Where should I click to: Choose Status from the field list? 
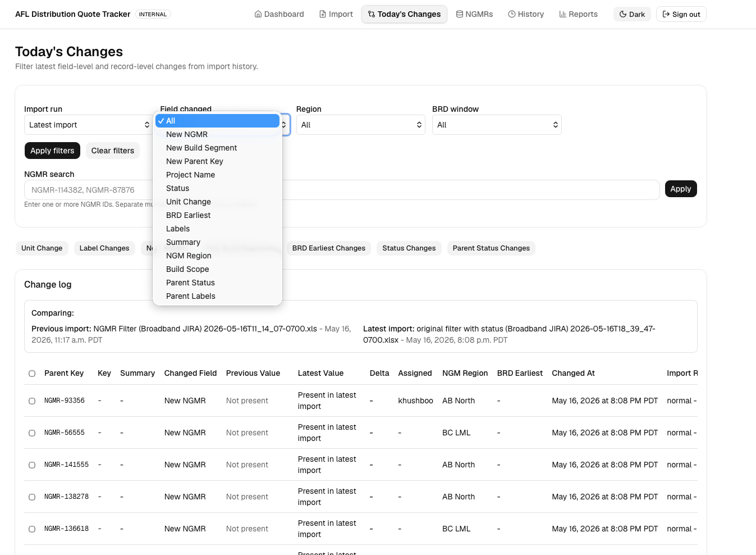217,188
